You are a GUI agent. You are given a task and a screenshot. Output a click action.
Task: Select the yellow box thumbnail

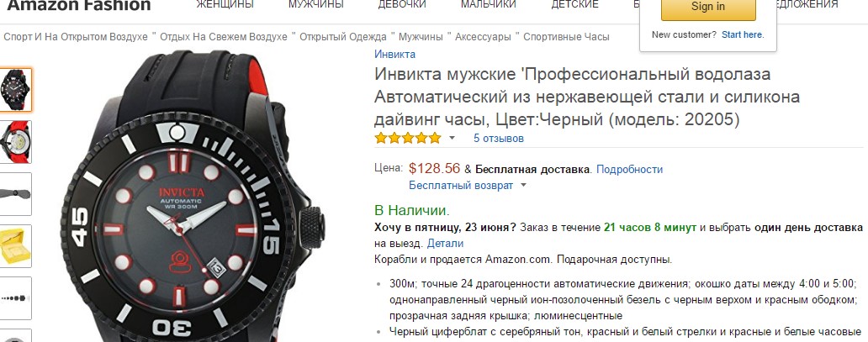(15, 245)
